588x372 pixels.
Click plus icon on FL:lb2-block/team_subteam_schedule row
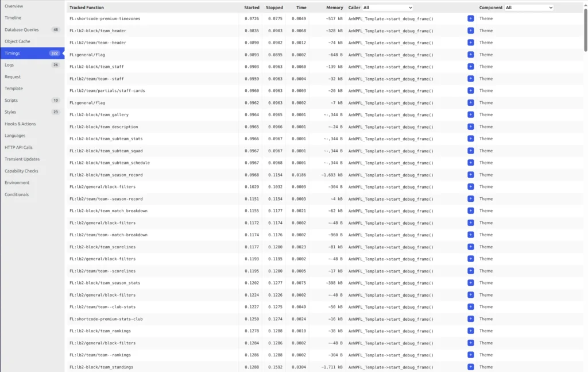click(470, 163)
